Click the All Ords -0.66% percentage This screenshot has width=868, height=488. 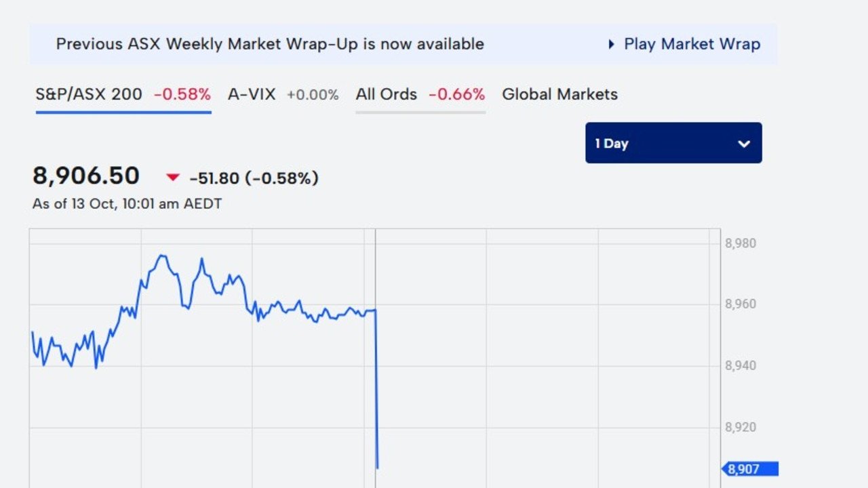pyautogui.click(x=456, y=94)
